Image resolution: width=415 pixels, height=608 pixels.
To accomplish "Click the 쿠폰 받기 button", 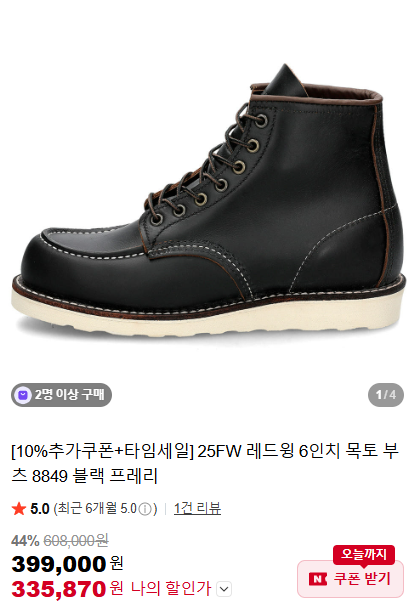I will tap(350, 579).
